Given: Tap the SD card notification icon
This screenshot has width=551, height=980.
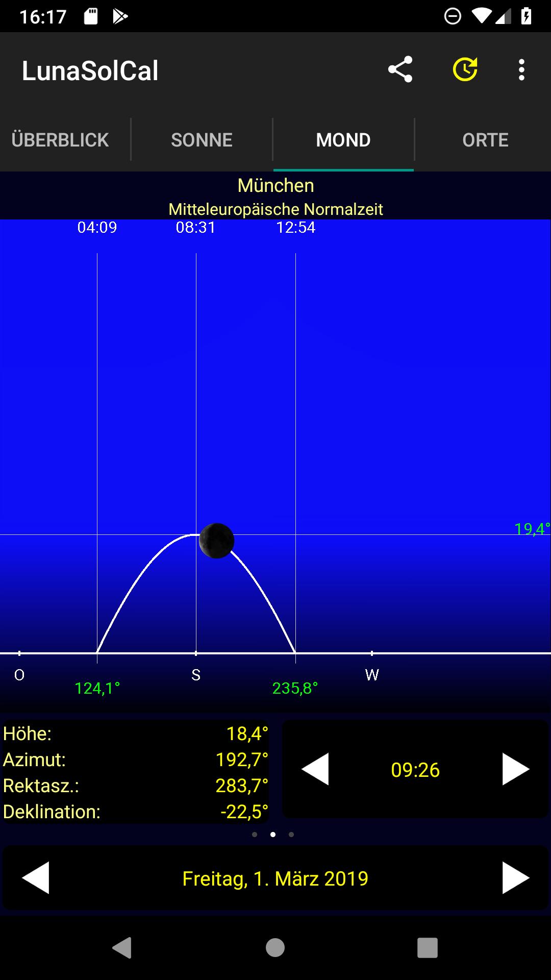Looking at the screenshot, I should [91, 17].
